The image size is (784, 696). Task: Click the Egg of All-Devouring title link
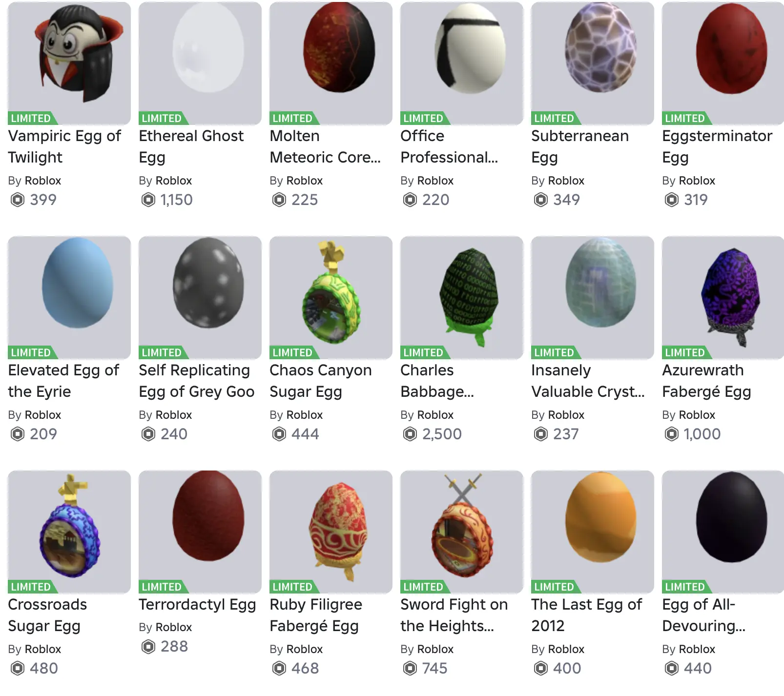point(703,615)
